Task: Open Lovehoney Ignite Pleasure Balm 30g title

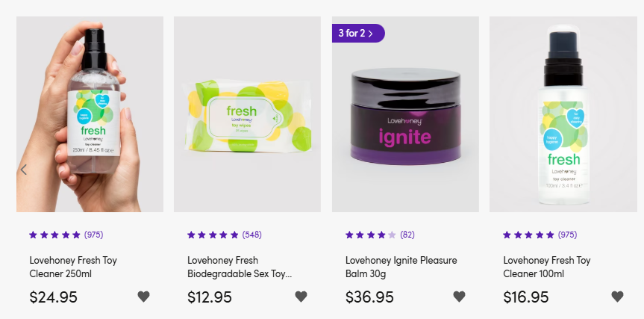Action: [x=401, y=267]
